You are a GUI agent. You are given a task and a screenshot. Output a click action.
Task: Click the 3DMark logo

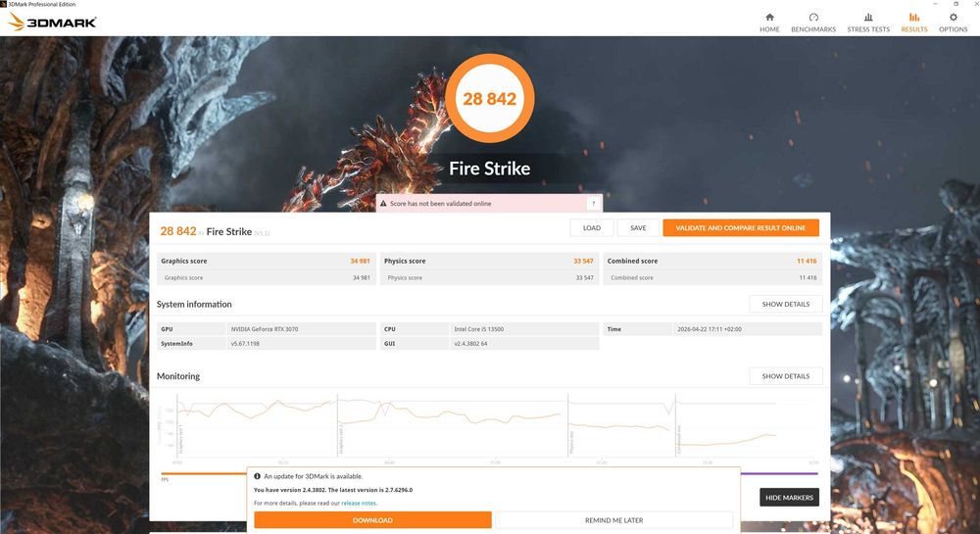pyautogui.click(x=53, y=22)
